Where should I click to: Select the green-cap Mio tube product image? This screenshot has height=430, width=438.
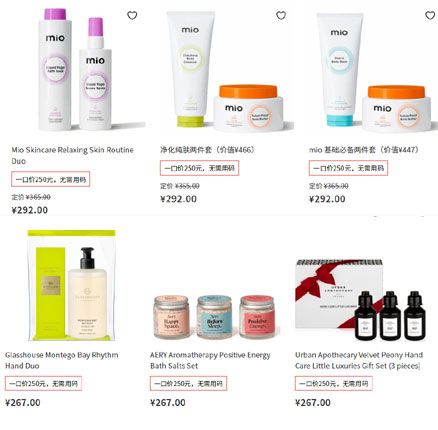point(225,72)
